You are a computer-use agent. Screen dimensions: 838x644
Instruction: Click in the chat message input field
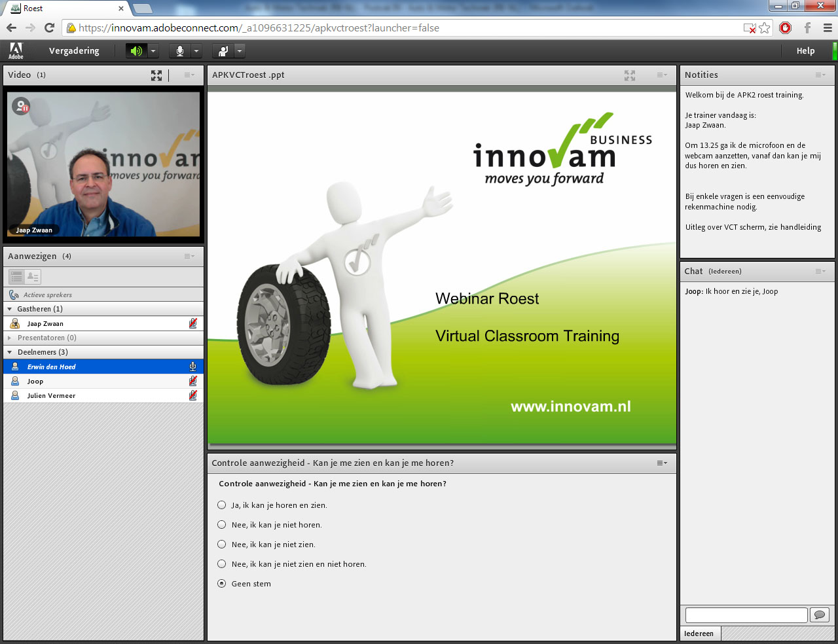(x=746, y=615)
